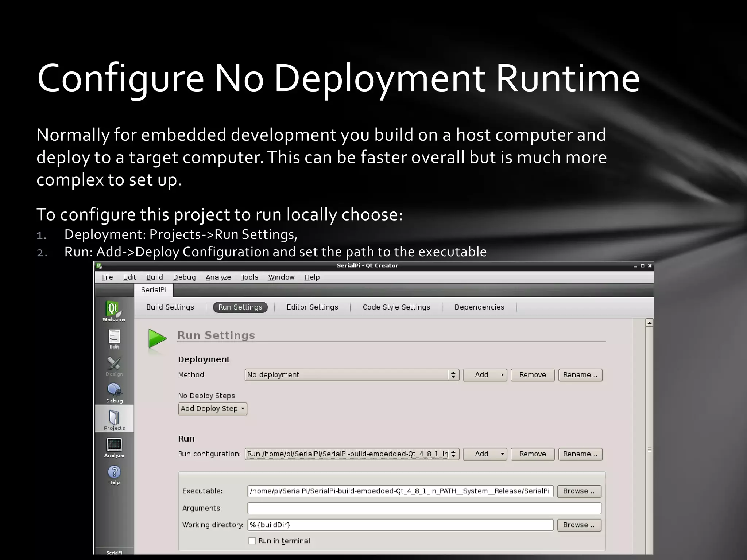Open the Analyze menu

[x=218, y=277]
